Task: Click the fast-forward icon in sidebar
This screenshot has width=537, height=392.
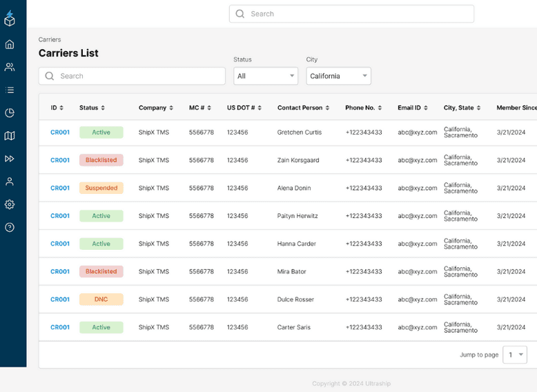Action: pyautogui.click(x=10, y=159)
